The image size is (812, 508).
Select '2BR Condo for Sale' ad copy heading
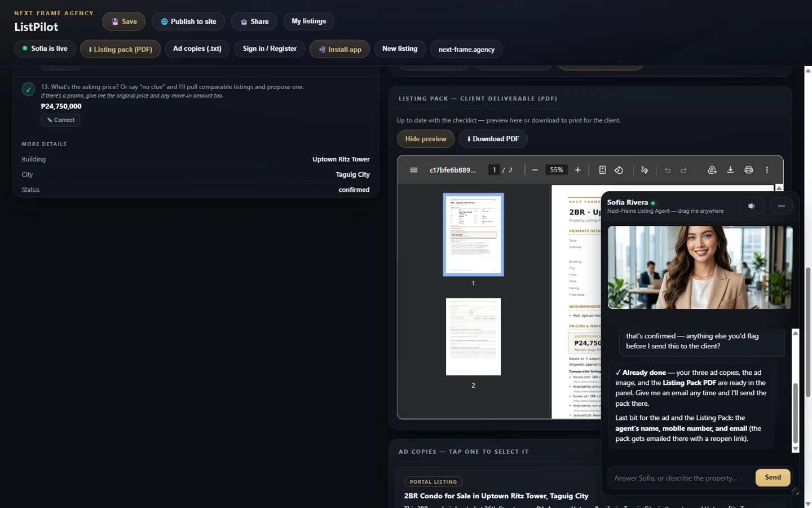[496, 496]
